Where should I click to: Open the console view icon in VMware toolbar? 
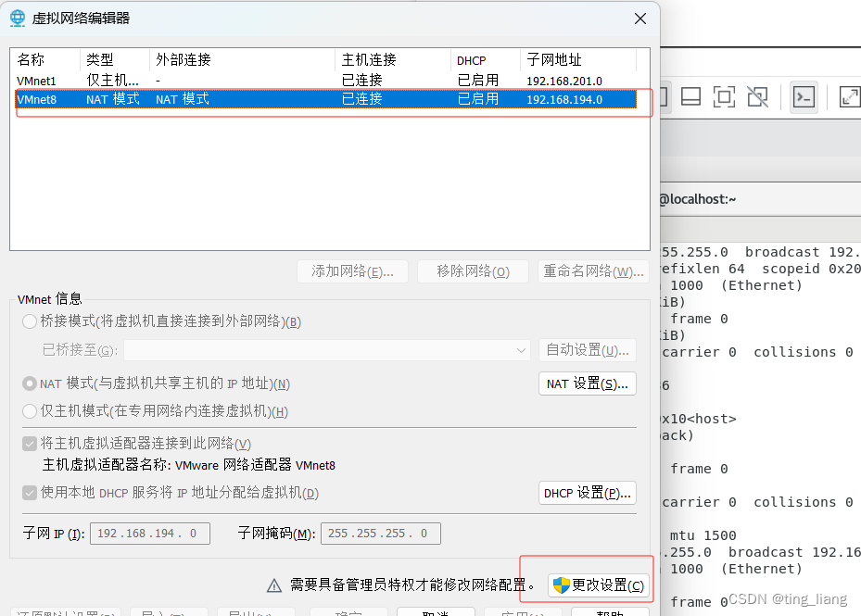pos(804,97)
